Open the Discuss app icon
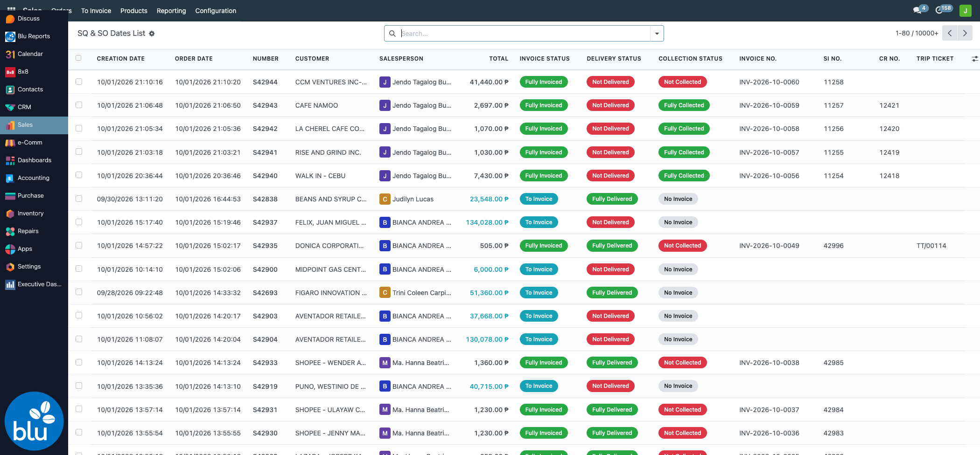This screenshot has height=455, width=980. [x=10, y=19]
